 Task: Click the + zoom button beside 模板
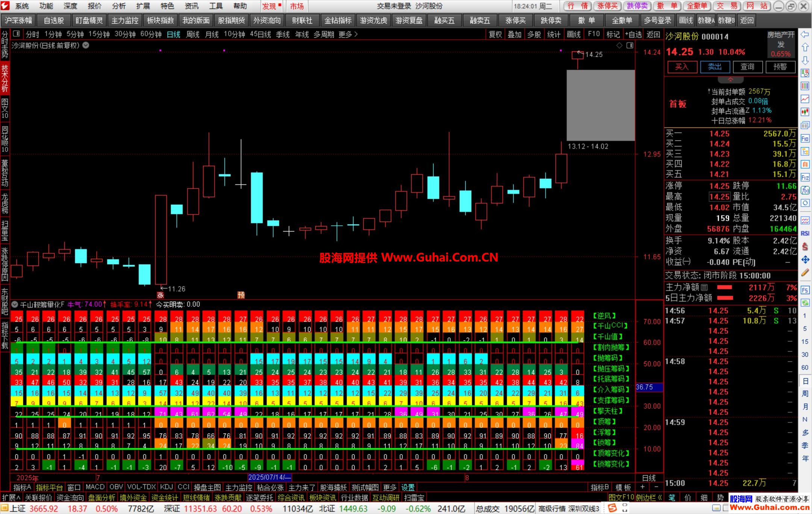click(x=643, y=487)
